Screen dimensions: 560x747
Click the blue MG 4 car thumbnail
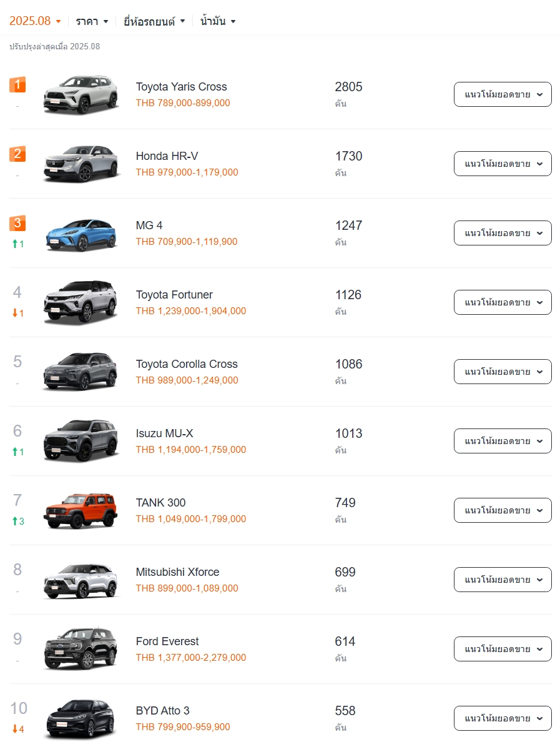click(x=81, y=234)
